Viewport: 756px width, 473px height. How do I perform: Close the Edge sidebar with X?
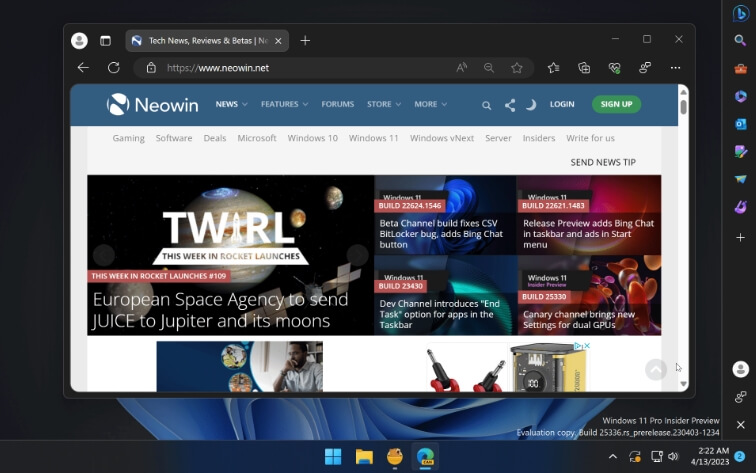click(x=741, y=424)
